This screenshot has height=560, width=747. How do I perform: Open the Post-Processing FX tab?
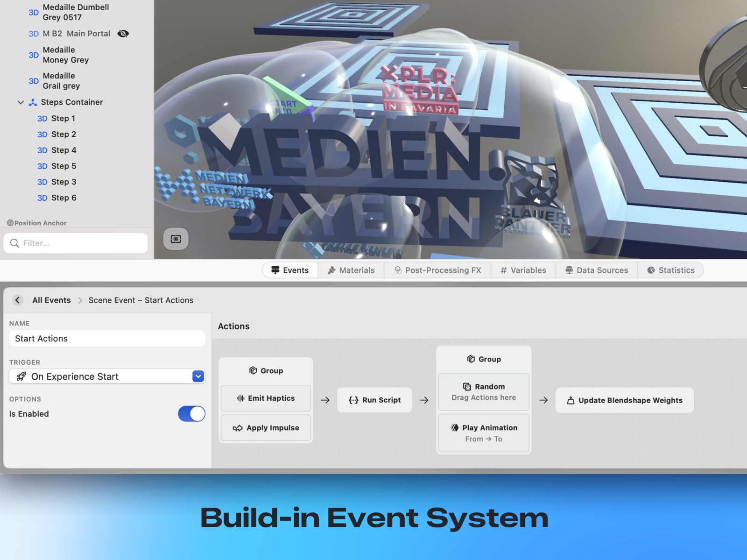[437, 270]
